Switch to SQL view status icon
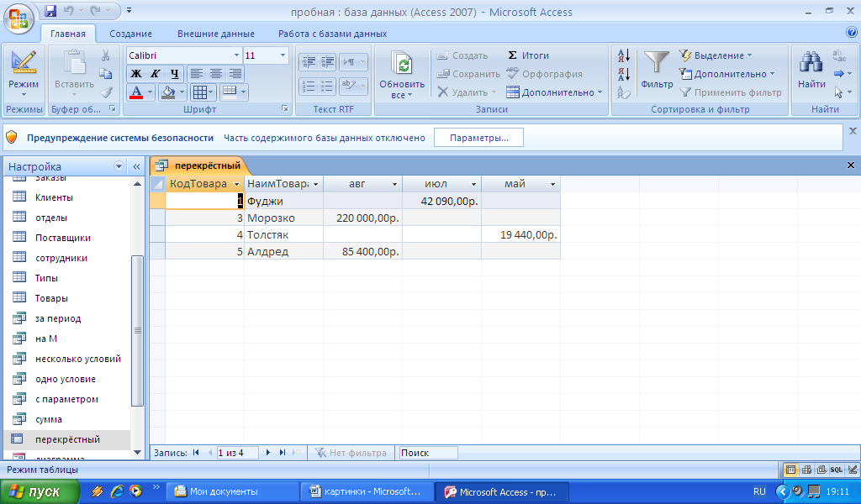 [837, 470]
